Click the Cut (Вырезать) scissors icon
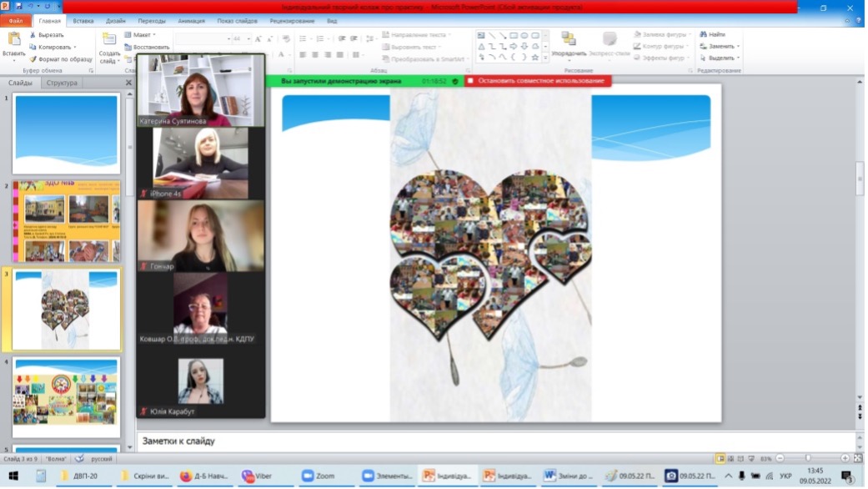 coord(33,35)
